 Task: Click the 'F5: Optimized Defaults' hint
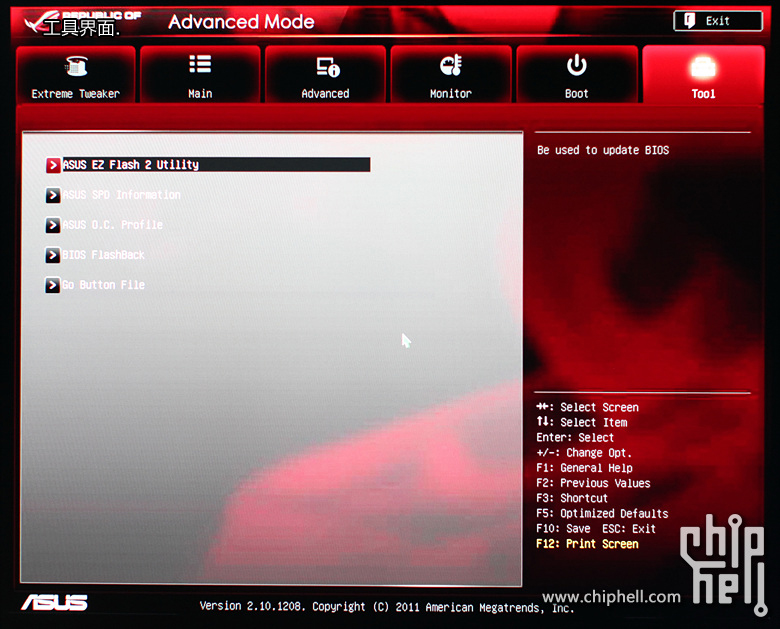pyautogui.click(x=602, y=514)
